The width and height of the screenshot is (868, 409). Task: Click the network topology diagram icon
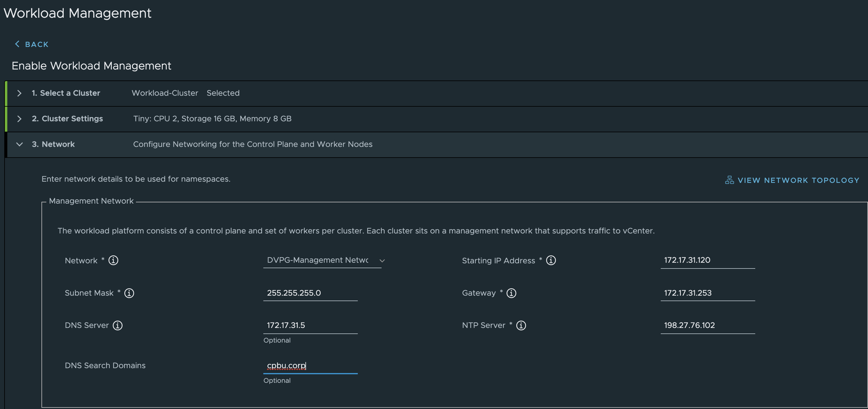(x=729, y=180)
